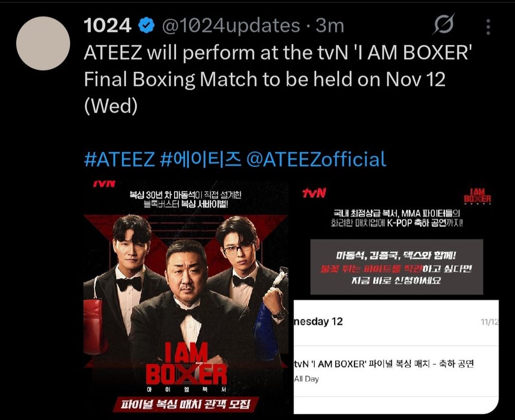Open the right-side tvN announcement image

click(x=396, y=296)
